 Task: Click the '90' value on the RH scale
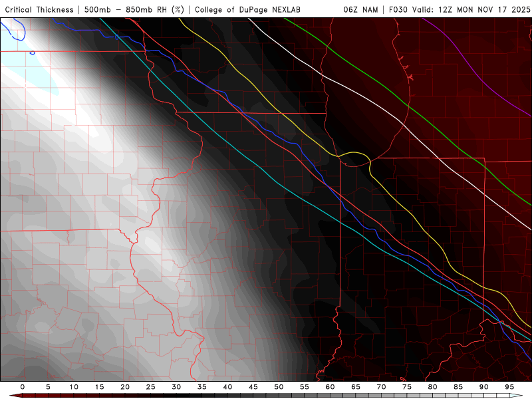(x=484, y=387)
